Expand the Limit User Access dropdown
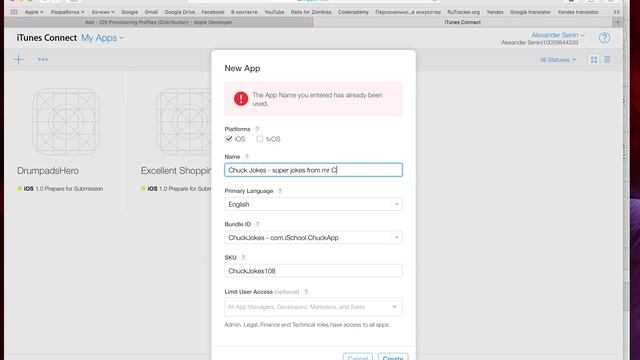This screenshot has height=360, width=640. (x=313, y=307)
